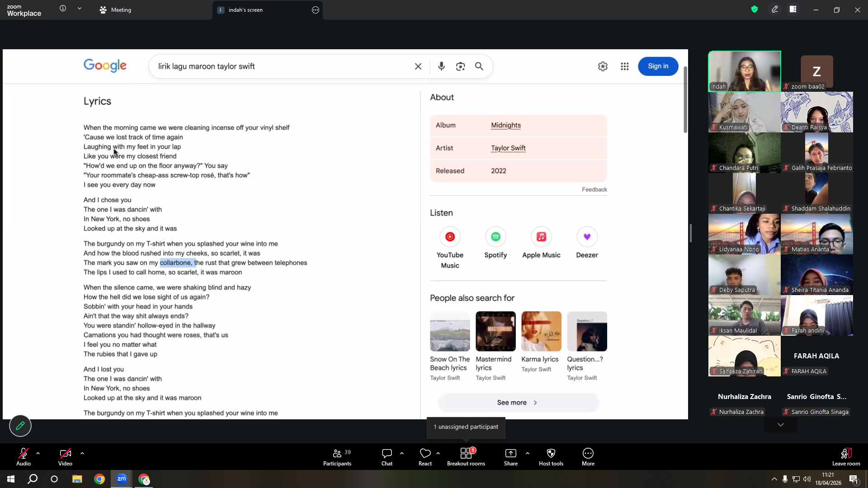This screenshot has height=488, width=868.
Task: Show hidden system tray icons
Action: click(774, 479)
